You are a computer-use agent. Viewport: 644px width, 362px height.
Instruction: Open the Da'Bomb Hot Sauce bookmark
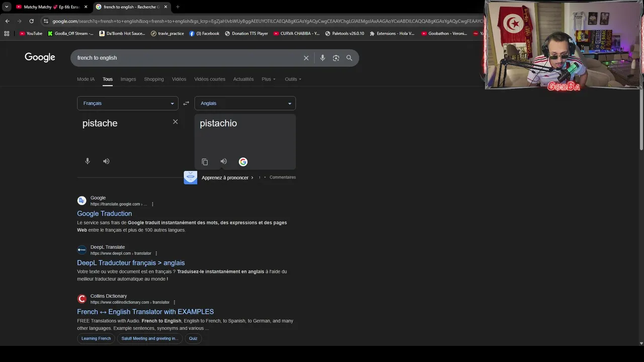tap(122, 34)
